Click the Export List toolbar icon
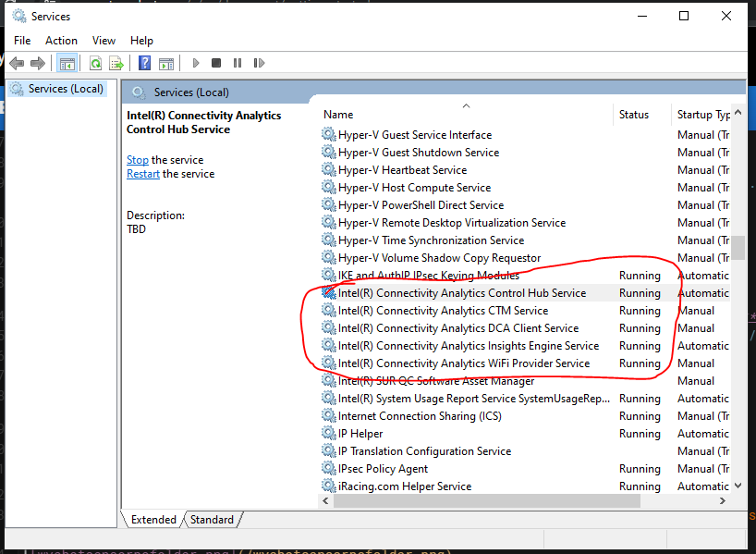 [116, 63]
